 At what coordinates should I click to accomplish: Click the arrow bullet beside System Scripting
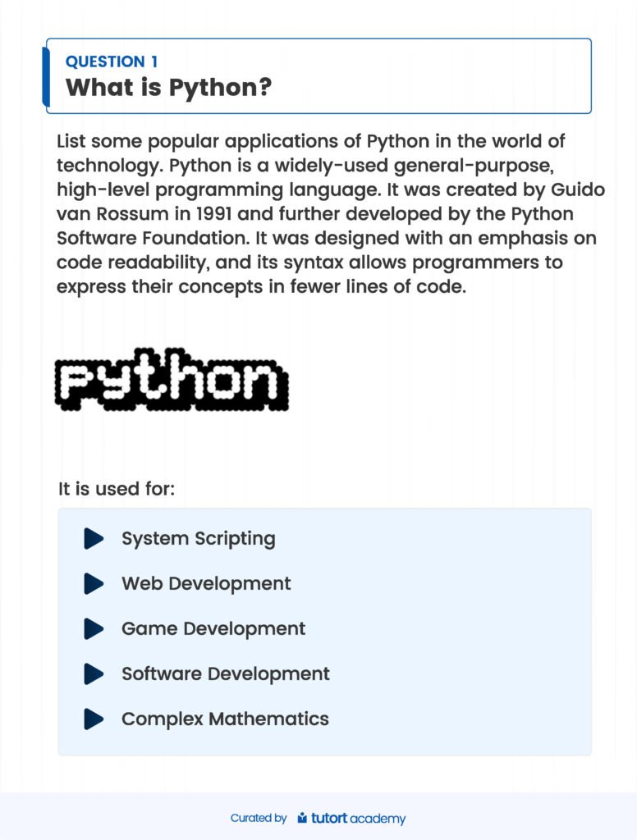(94, 539)
